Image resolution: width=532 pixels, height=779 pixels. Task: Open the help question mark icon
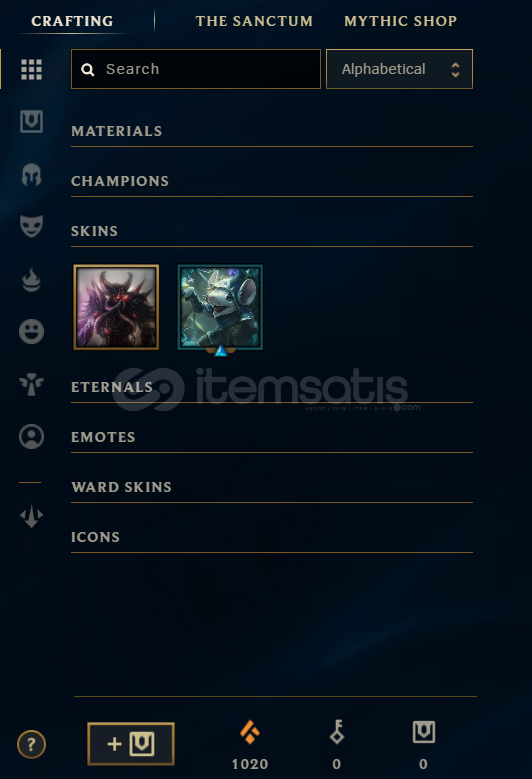coord(31,744)
